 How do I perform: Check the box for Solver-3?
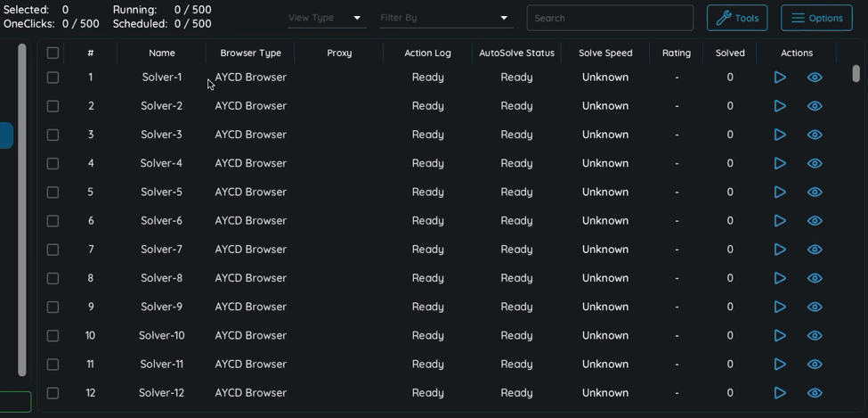53,135
